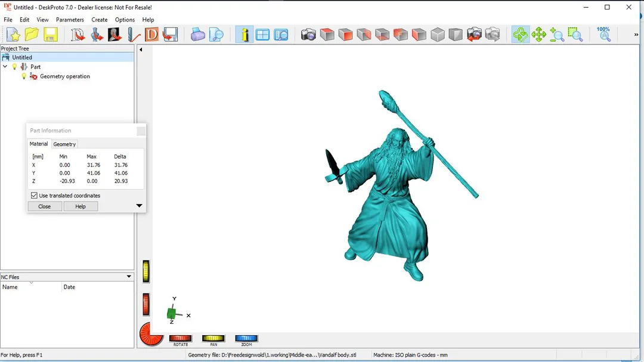Save the project with the yellow floppy icon

[x=51, y=35]
